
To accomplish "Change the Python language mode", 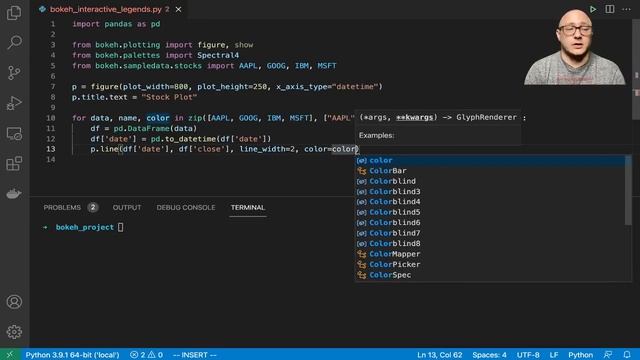I will (580, 355).
